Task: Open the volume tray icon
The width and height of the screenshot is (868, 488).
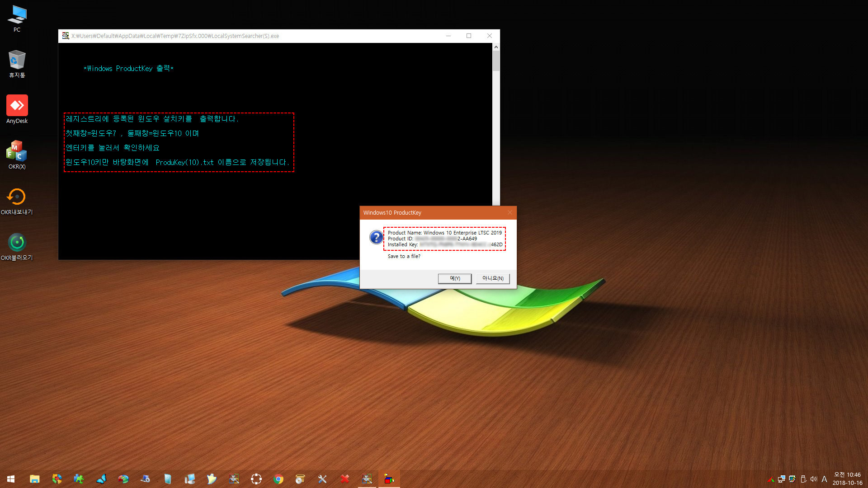Action: tap(814, 479)
